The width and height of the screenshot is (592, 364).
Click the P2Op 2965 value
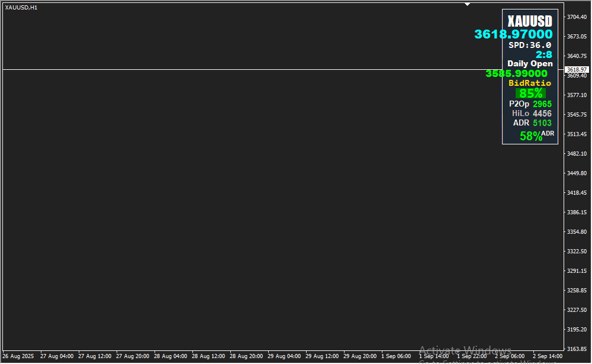(x=542, y=104)
